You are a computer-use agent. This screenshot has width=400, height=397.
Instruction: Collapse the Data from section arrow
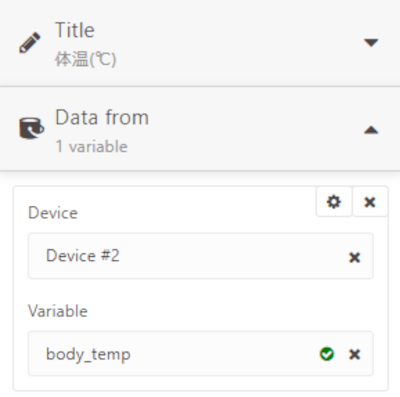pyautogui.click(x=371, y=130)
